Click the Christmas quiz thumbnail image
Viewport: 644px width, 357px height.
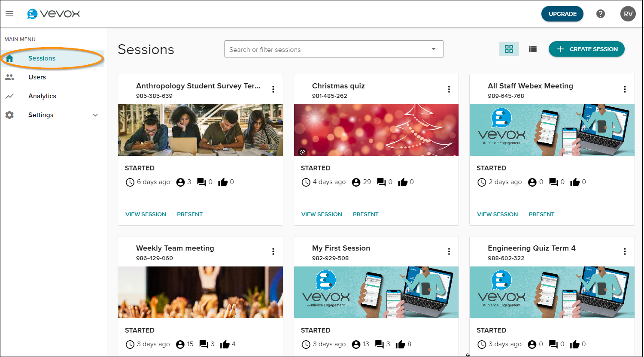(x=376, y=130)
